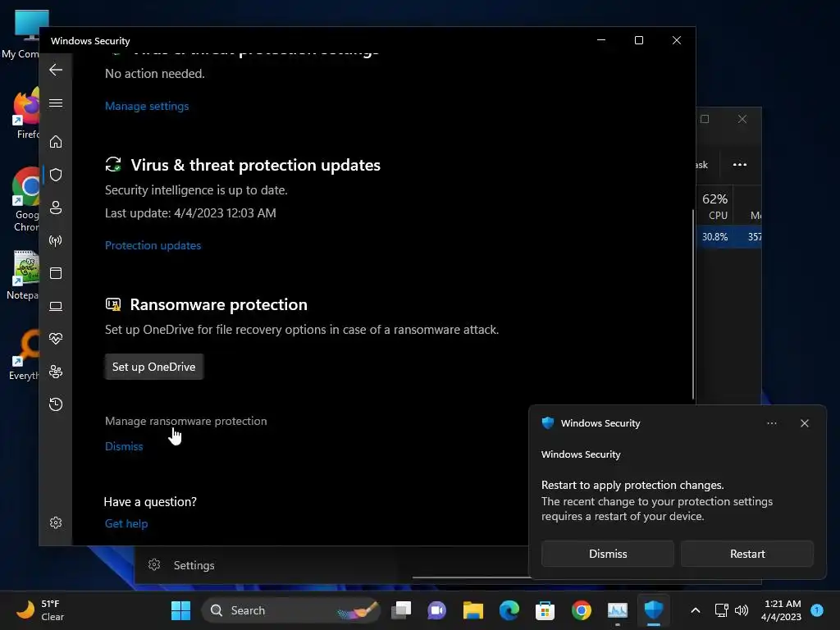Click the Ransomware protection heading icon
This screenshot has width=840, height=630.
113,304
